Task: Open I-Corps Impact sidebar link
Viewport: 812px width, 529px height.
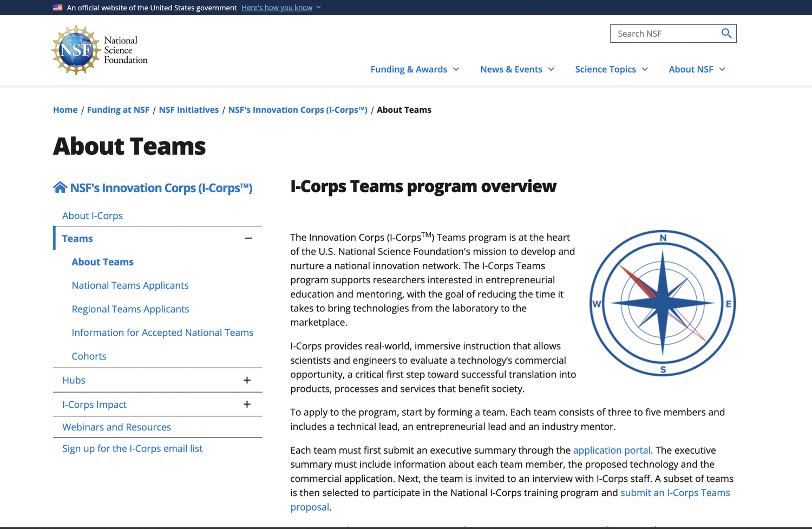Action: pos(95,404)
